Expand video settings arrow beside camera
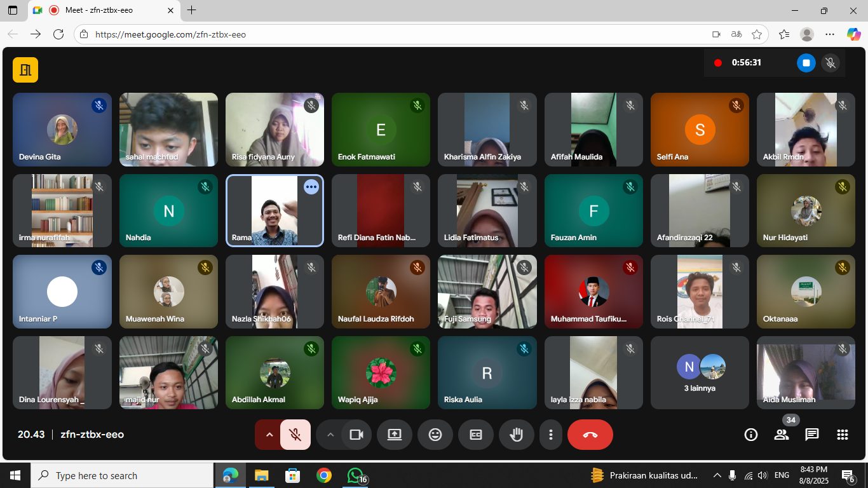Screen dimensions: 868x488 coord(330,435)
